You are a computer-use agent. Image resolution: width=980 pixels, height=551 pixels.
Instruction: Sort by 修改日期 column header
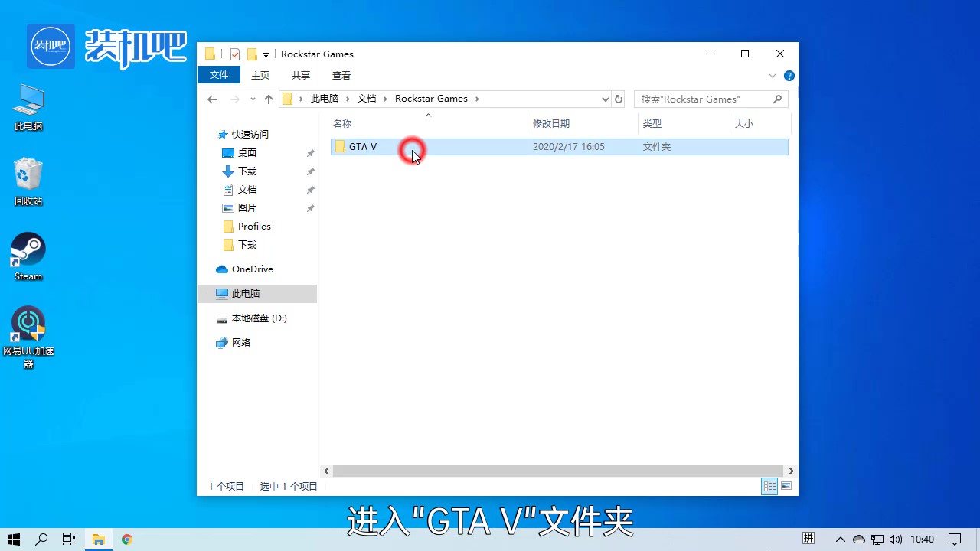click(551, 123)
